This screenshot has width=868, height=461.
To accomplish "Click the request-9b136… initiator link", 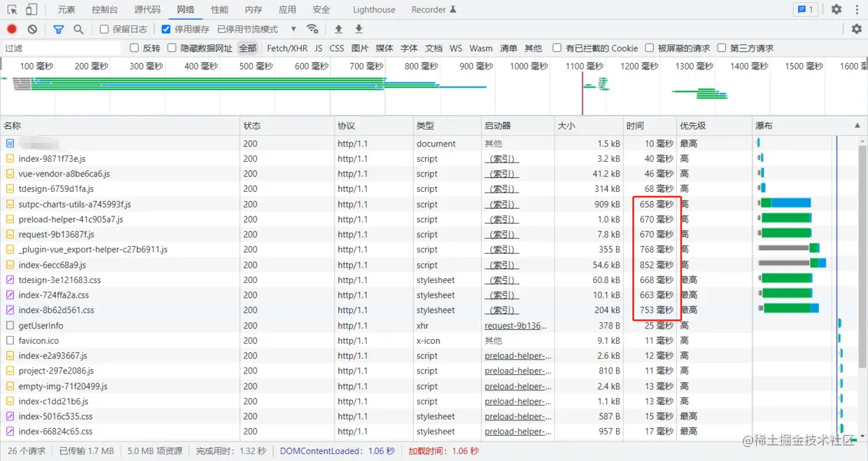I will (518, 325).
